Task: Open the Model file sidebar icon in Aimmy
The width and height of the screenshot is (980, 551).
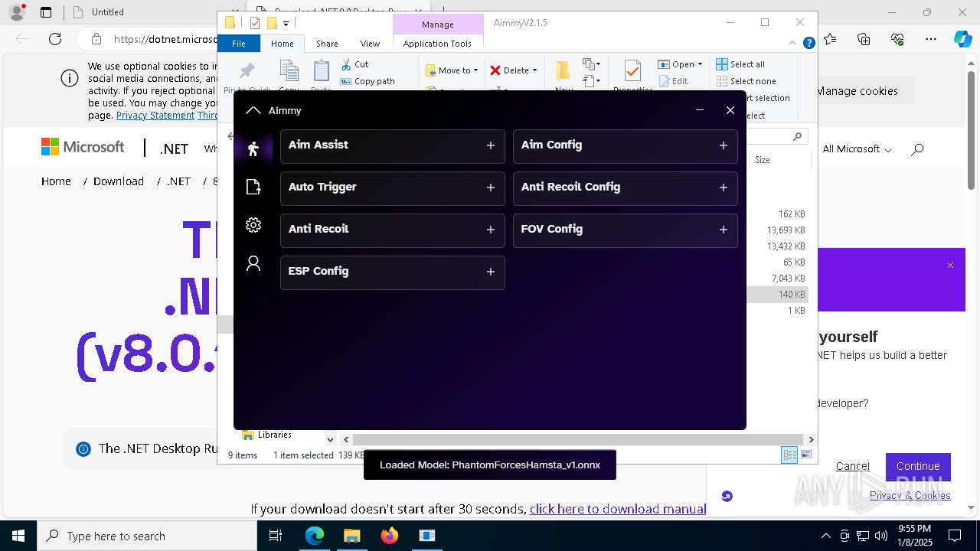Action: [x=253, y=187]
